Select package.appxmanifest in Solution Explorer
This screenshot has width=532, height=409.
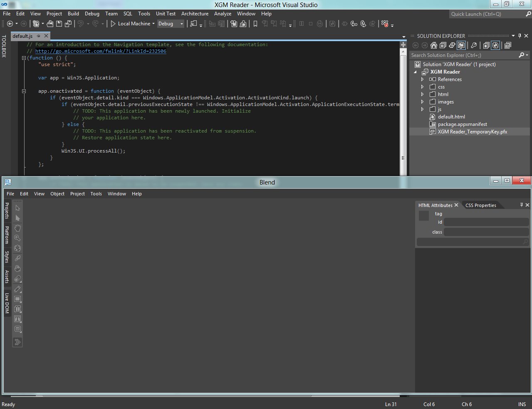(462, 124)
